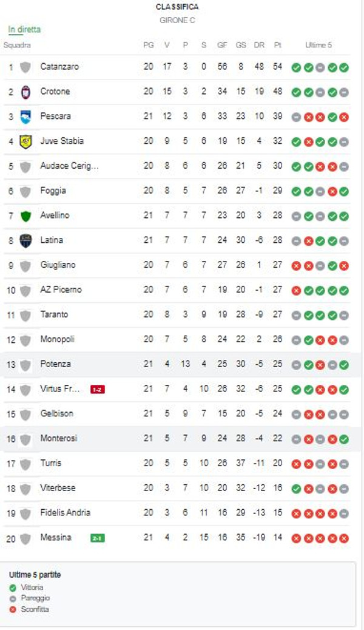Click the red 1-2 live score badge
Image resolution: width=364 pixels, height=630 pixels.
coord(98,389)
